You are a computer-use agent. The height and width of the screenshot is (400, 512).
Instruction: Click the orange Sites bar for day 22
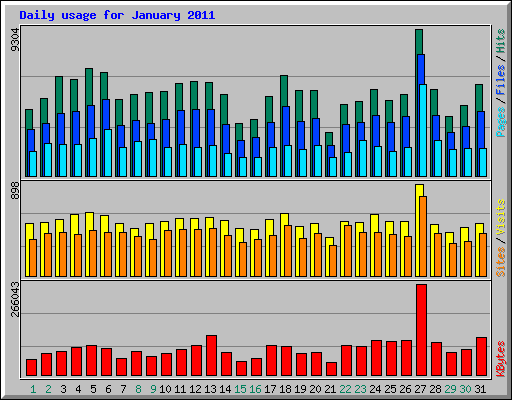pyautogui.click(x=348, y=251)
